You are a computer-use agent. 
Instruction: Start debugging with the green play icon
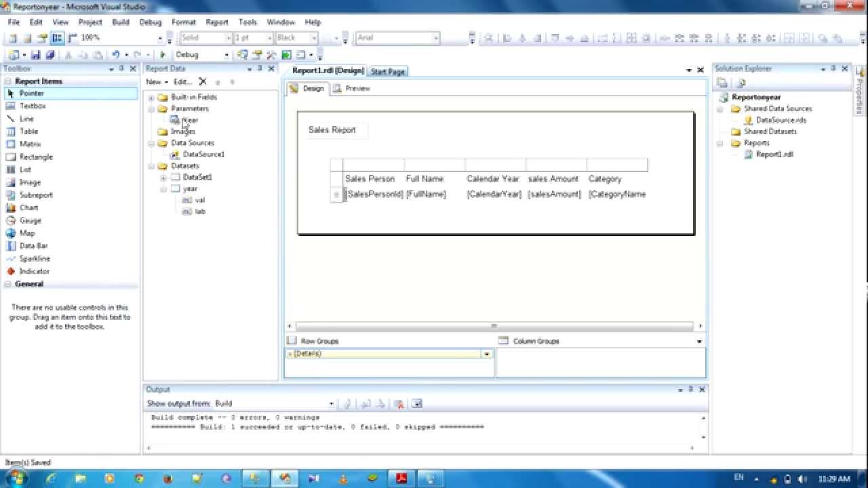pos(163,55)
